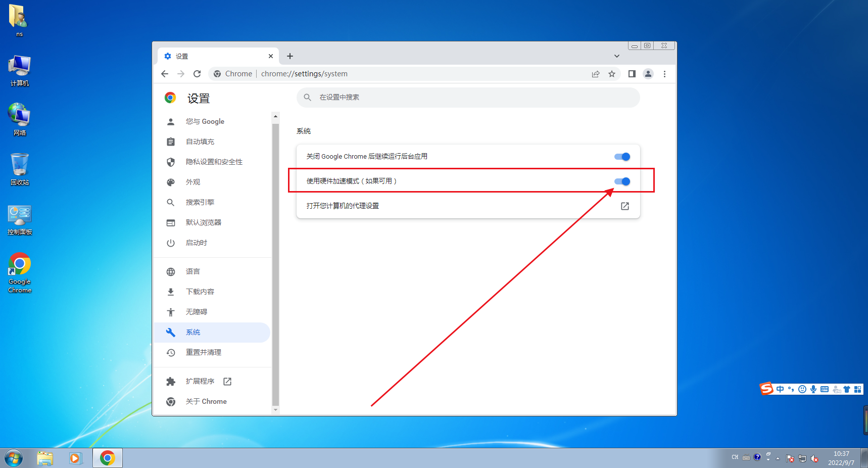Click the Sogou input method S logo
Viewport: 868px width, 468px height.
[x=766, y=389]
